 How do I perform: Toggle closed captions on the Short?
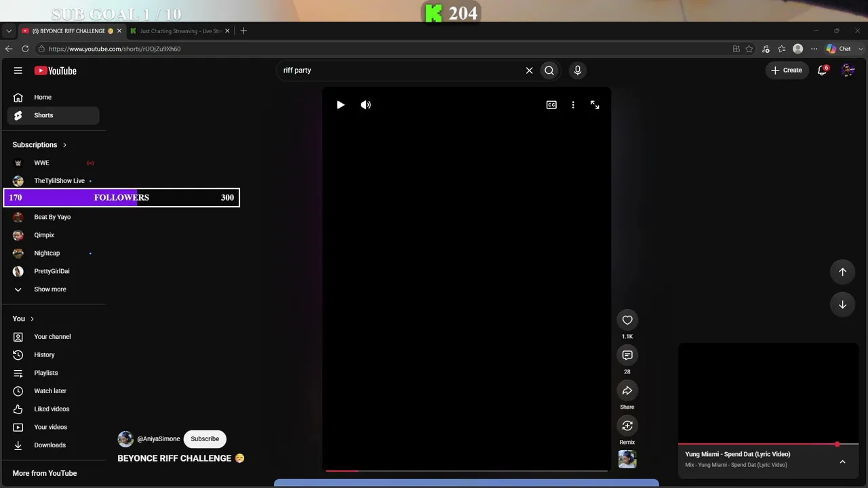click(x=551, y=105)
